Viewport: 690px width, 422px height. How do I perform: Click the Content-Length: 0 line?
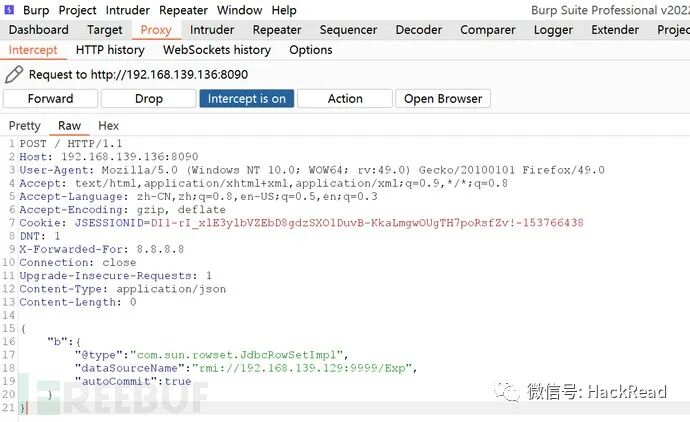[78, 302]
